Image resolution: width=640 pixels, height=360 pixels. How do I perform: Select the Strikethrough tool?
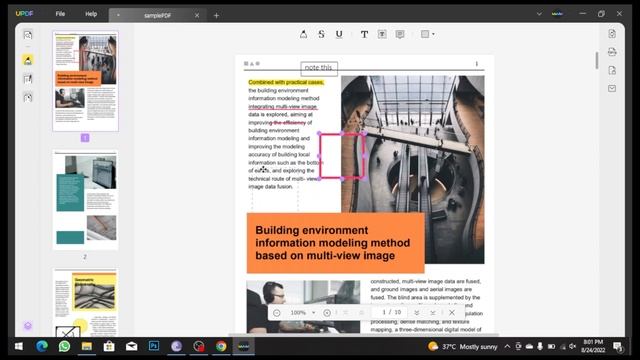click(x=321, y=34)
